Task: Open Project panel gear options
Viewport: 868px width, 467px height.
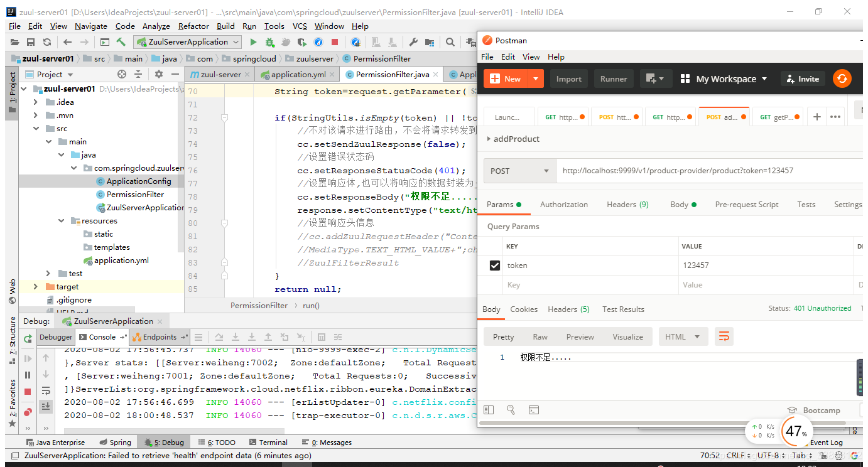Action: click(x=159, y=74)
